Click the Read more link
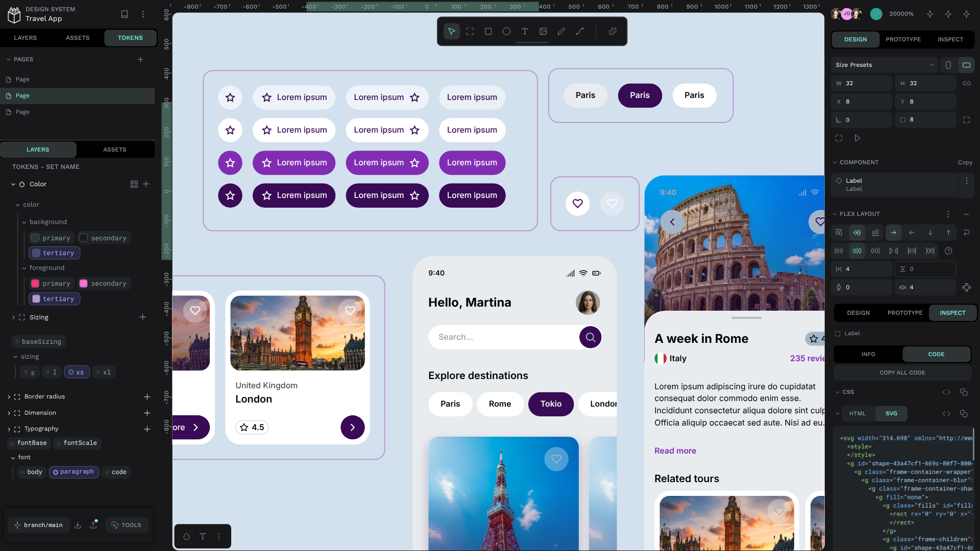 coord(675,451)
